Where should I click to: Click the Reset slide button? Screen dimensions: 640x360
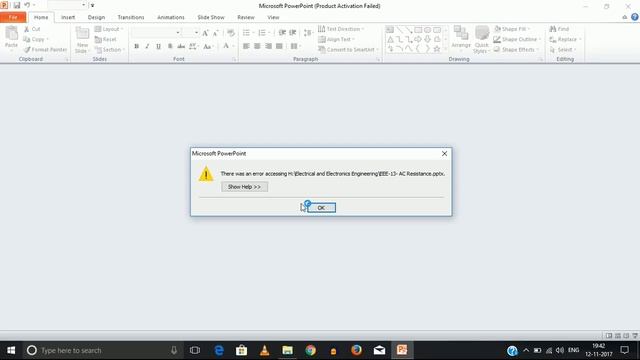(106, 39)
